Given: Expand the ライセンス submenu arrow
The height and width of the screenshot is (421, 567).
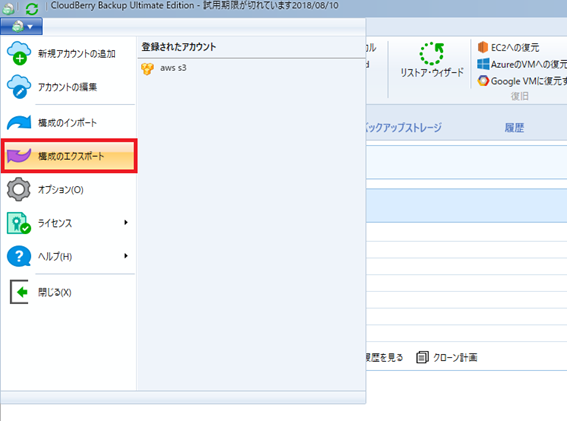Looking at the screenshot, I should (125, 222).
